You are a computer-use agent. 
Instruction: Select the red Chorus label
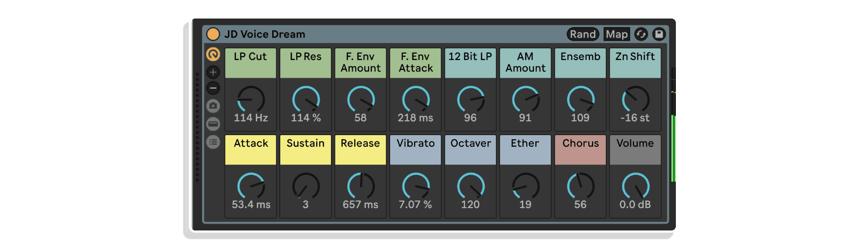point(580,150)
